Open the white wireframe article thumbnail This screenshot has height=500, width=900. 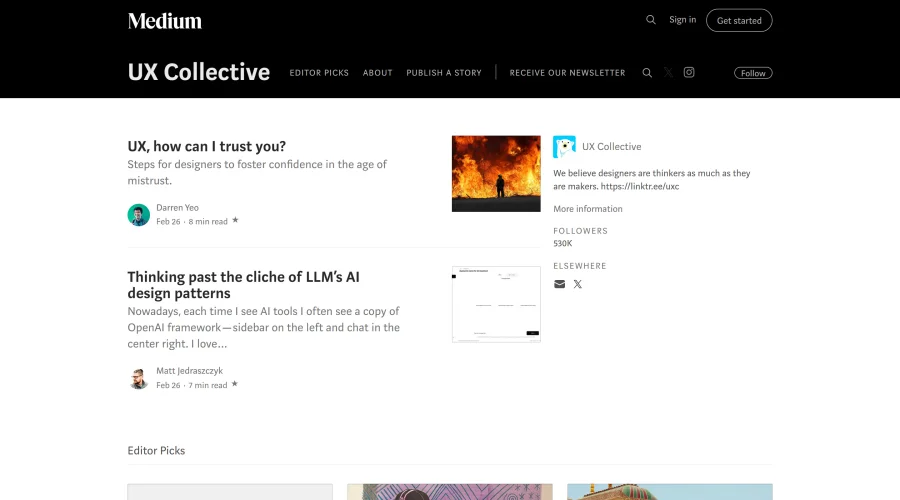(x=496, y=304)
